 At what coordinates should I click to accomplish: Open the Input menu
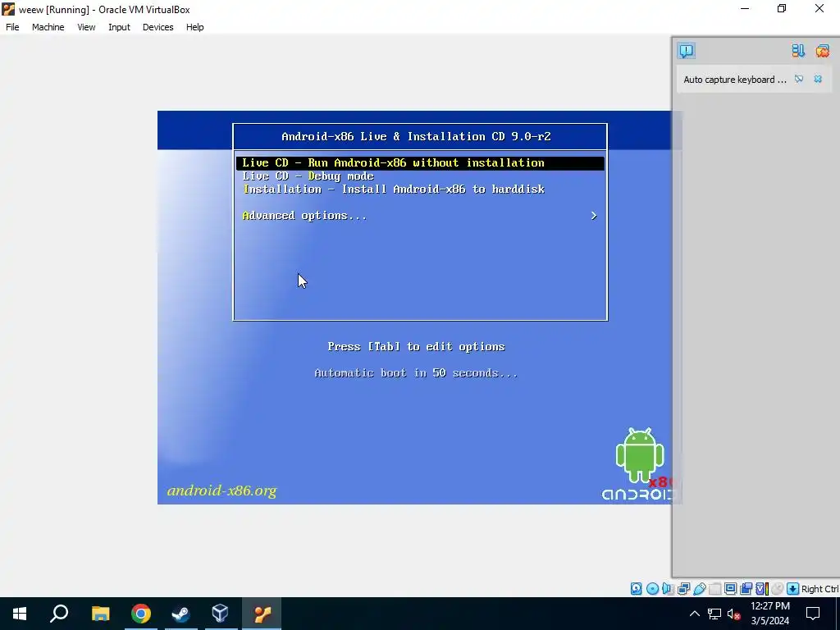coord(119,27)
